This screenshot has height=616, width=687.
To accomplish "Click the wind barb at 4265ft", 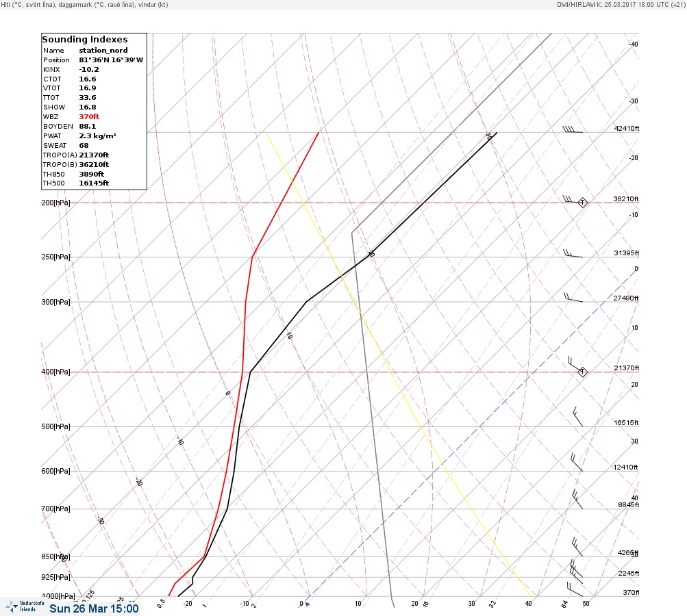I will click(x=577, y=548).
